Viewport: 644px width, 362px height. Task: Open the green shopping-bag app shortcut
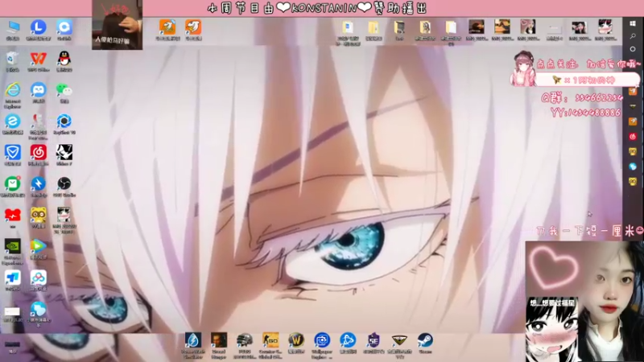tap(13, 184)
